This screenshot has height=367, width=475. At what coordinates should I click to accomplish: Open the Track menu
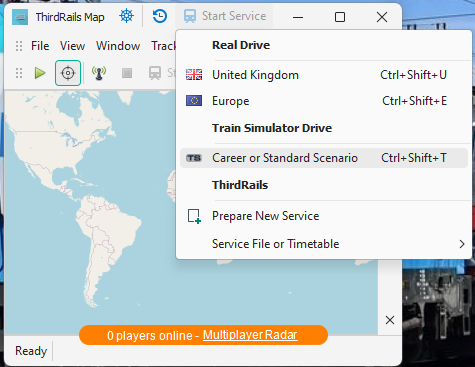163,46
